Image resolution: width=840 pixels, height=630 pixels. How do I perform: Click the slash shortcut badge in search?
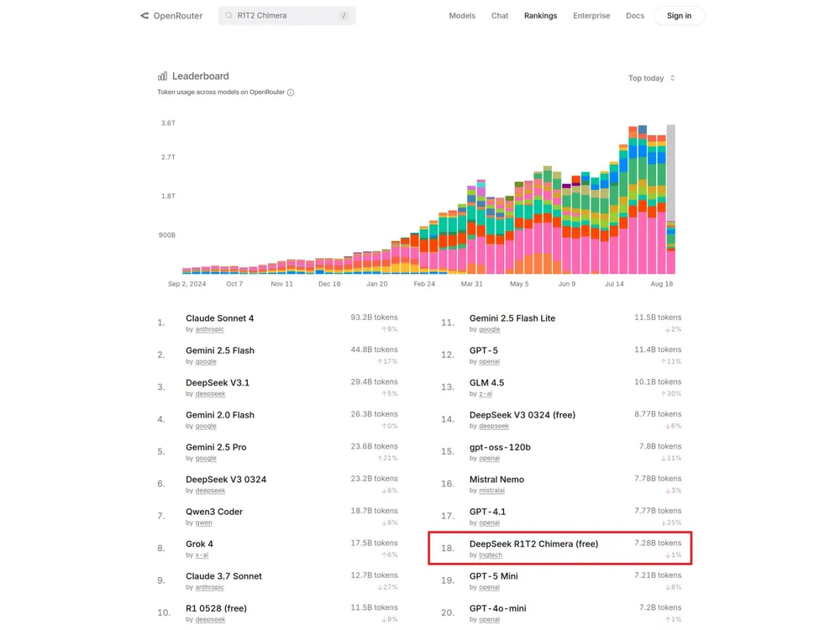click(344, 16)
